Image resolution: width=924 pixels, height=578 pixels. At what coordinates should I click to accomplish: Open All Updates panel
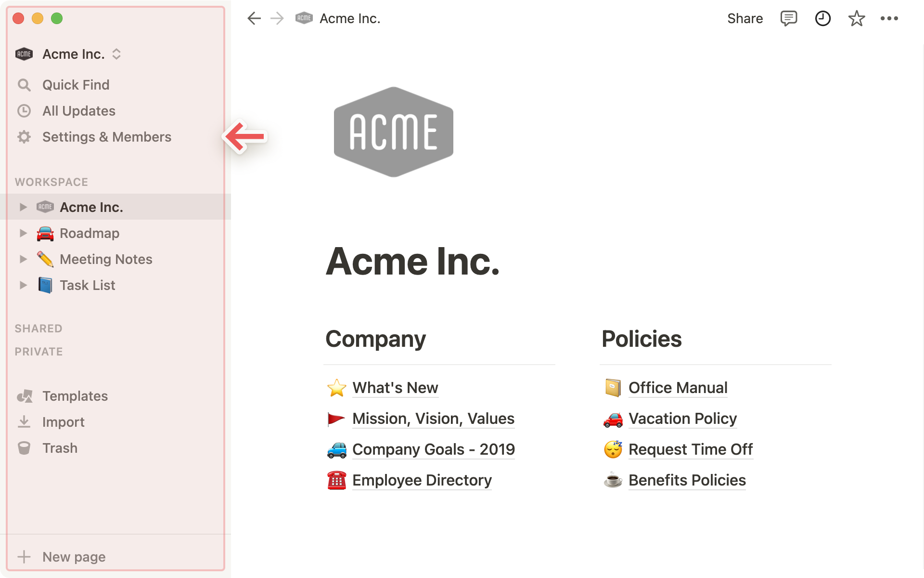(78, 110)
